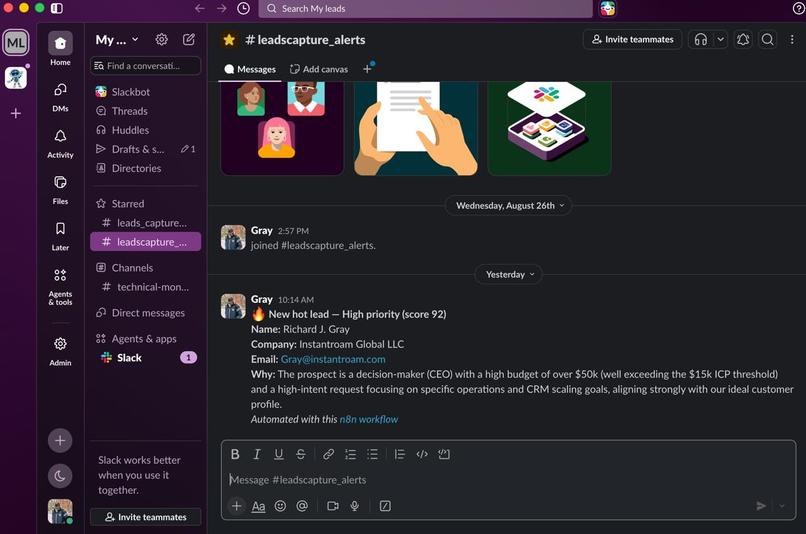Image resolution: width=806 pixels, height=534 pixels.
Task: Open Home in the sidebar
Action: pyautogui.click(x=60, y=49)
